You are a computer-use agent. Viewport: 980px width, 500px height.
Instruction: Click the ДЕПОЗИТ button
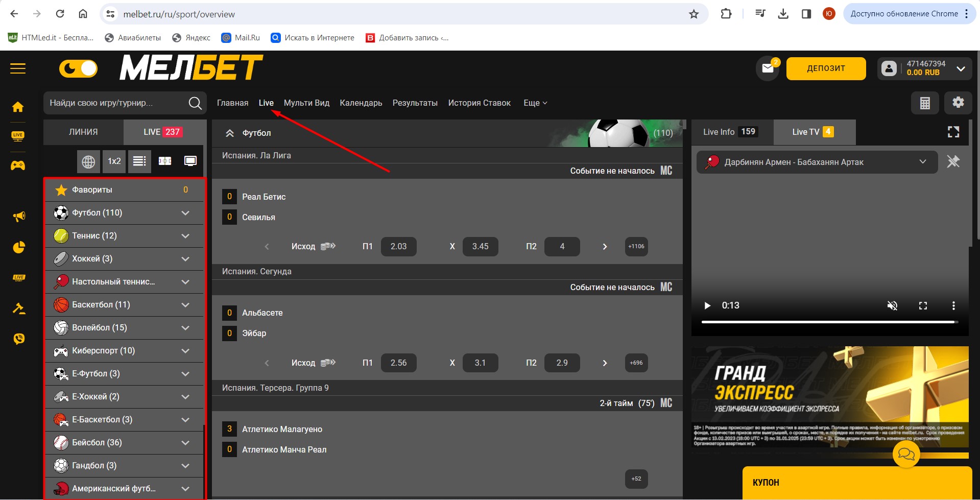point(826,68)
